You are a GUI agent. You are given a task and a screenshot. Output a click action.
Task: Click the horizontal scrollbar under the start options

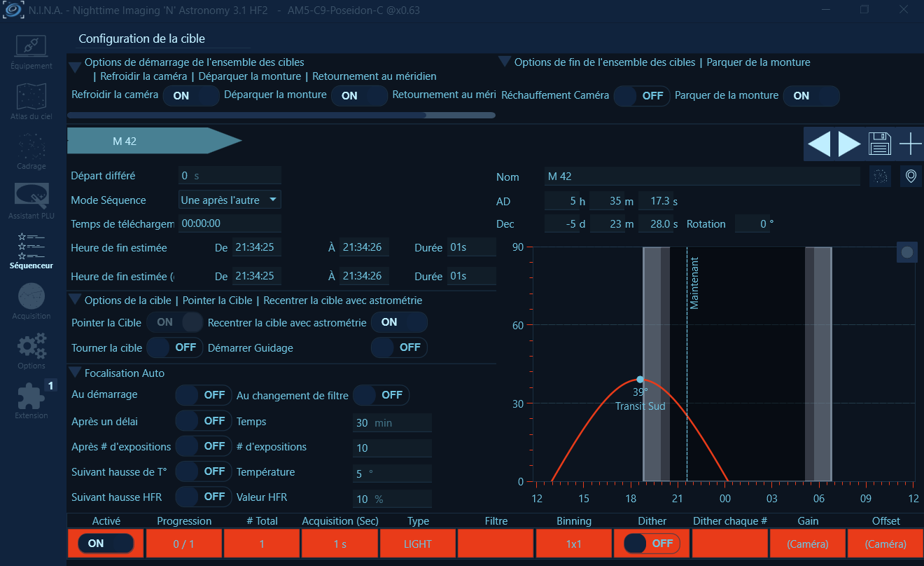(246, 115)
